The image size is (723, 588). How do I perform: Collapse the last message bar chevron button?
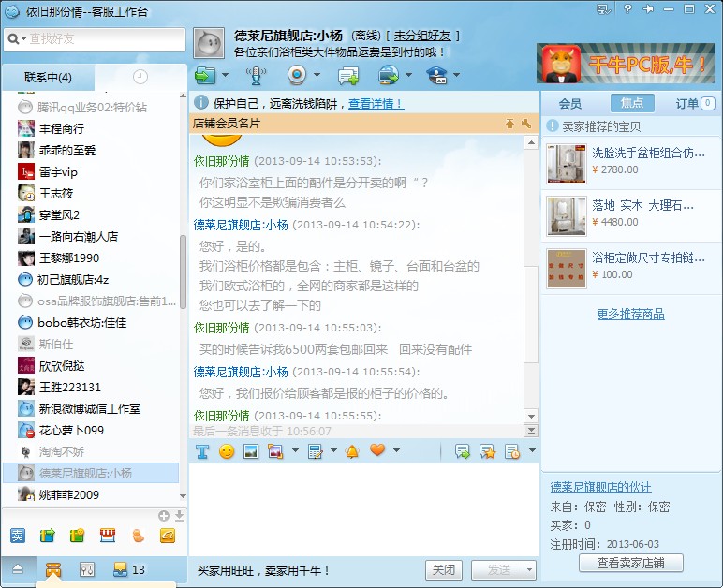click(531, 431)
